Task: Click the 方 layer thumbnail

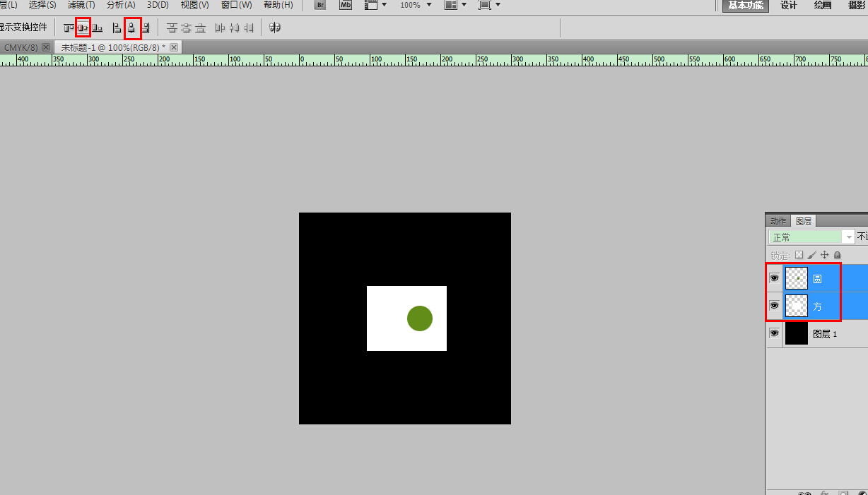Action: click(797, 306)
